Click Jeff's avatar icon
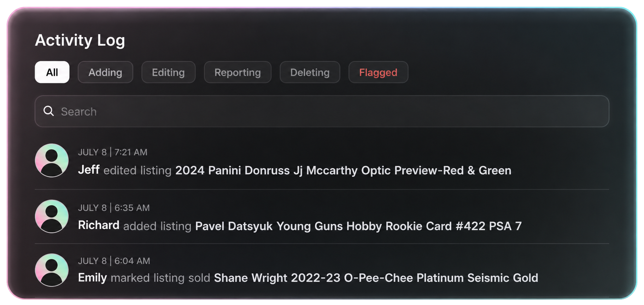Image resolution: width=644 pixels, height=305 pixels. [x=52, y=160]
